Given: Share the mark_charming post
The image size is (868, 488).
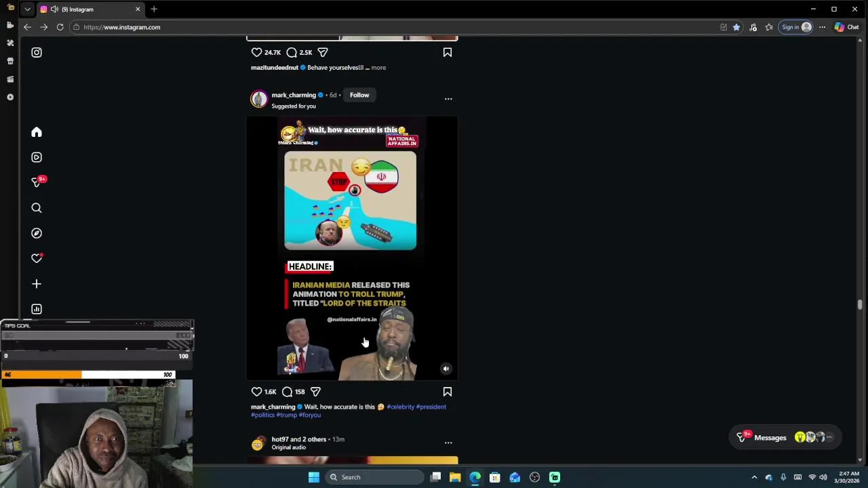Looking at the screenshot, I should [x=315, y=392].
